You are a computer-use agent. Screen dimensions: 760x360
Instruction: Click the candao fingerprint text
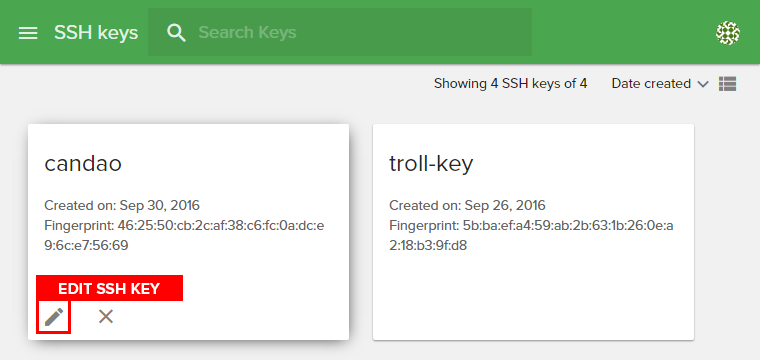tap(184, 235)
